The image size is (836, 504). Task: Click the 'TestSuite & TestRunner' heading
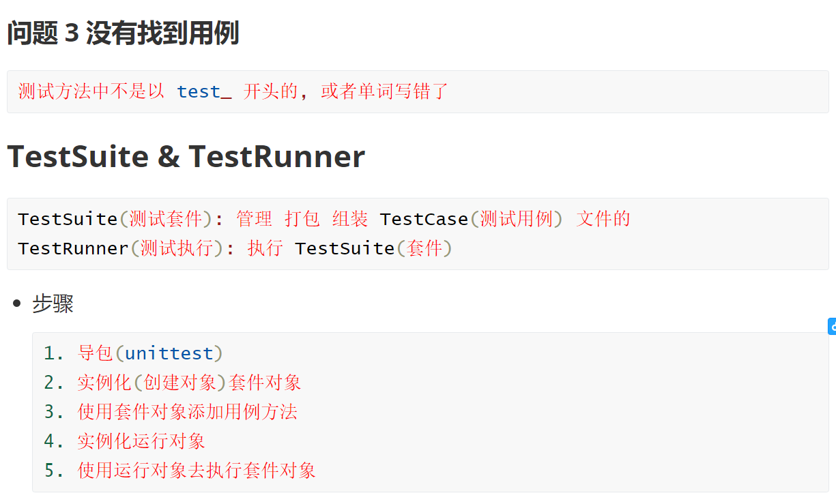[x=186, y=157]
